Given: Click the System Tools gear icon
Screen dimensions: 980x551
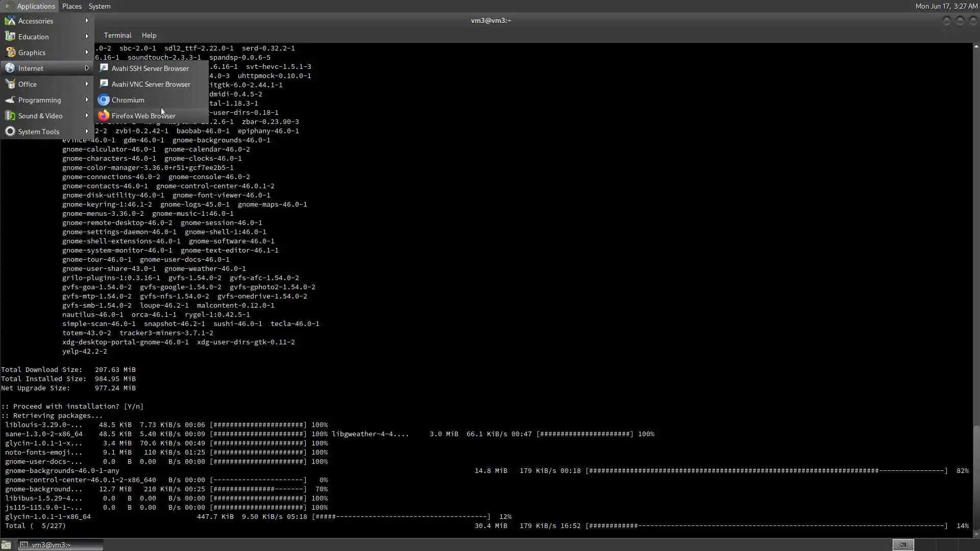Looking at the screenshot, I should (x=10, y=132).
